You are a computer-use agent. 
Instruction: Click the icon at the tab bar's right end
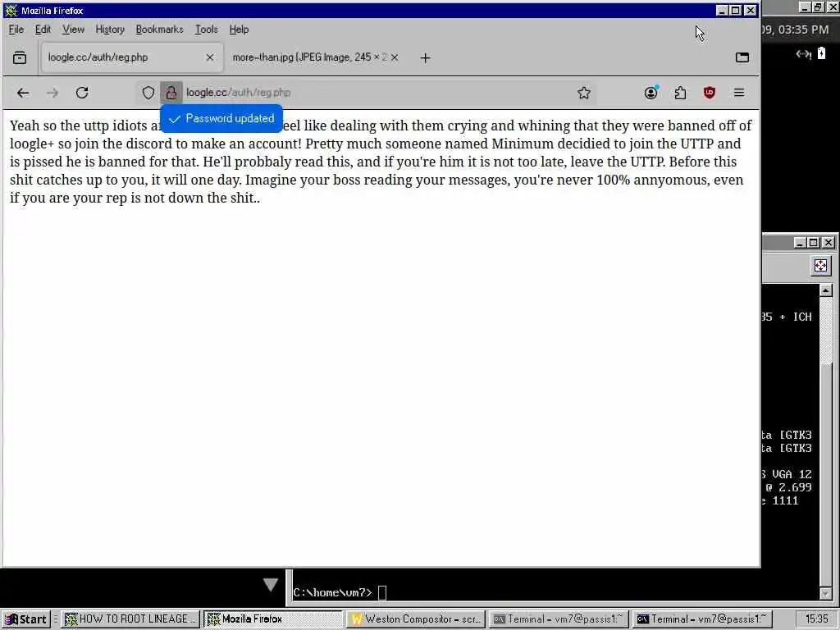(x=742, y=57)
